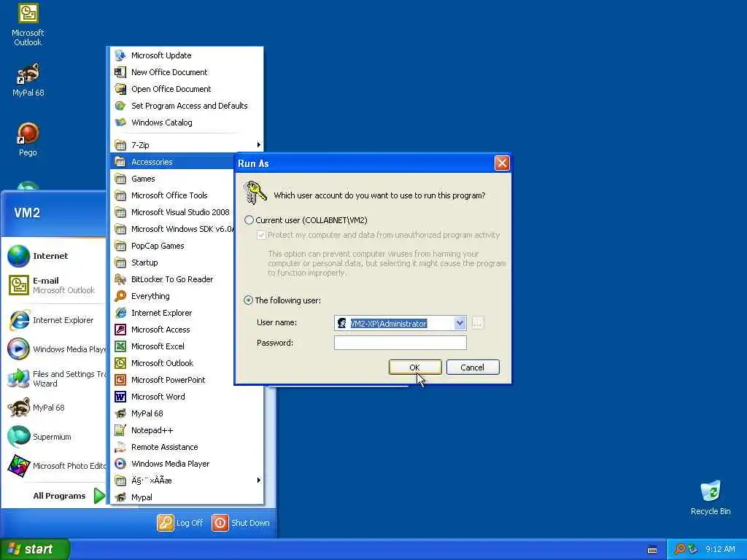Click Everything search icon in system tray
This screenshot has width=747, height=560.
point(680,549)
